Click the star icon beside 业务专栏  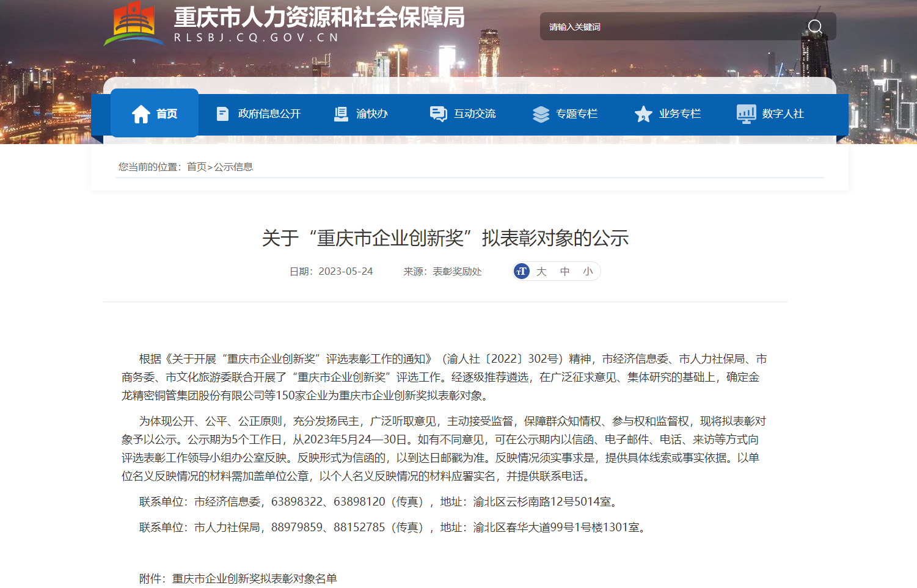pyautogui.click(x=643, y=114)
